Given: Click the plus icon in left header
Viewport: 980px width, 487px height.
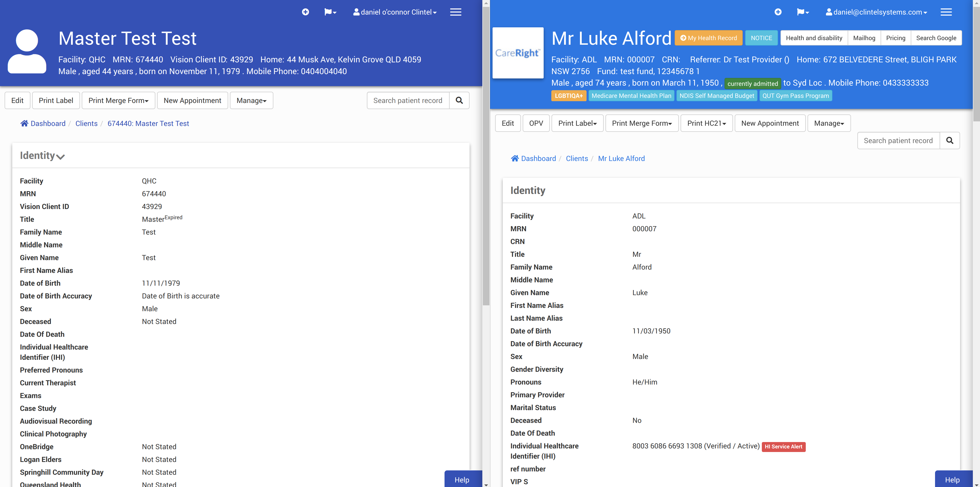Looking at the screenshot, I should click(305, 12).
